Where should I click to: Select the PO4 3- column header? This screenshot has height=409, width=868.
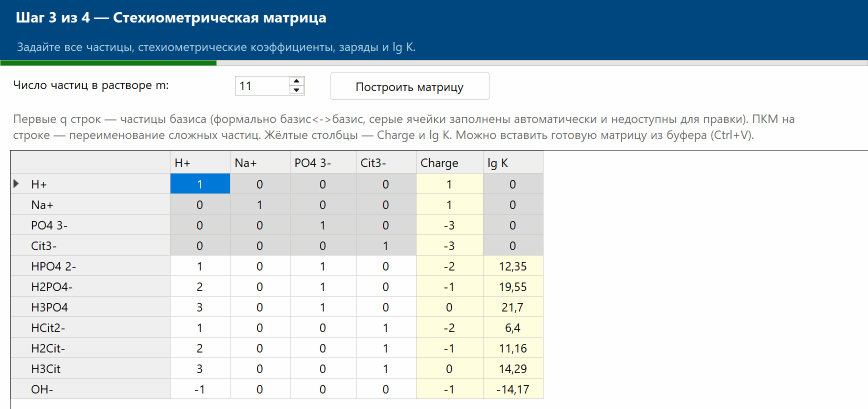[x=323, y=163]
